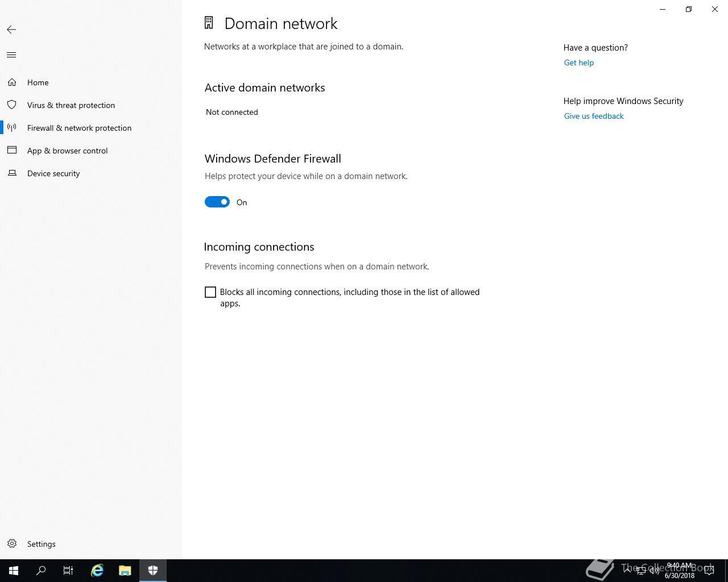This screenshot has width=728, height=582.
Task: Click the Get help link
Action: 579,63
